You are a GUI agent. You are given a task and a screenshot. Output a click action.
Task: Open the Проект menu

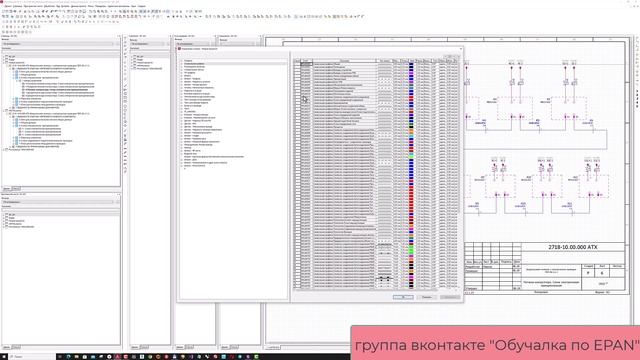point(7,7)
